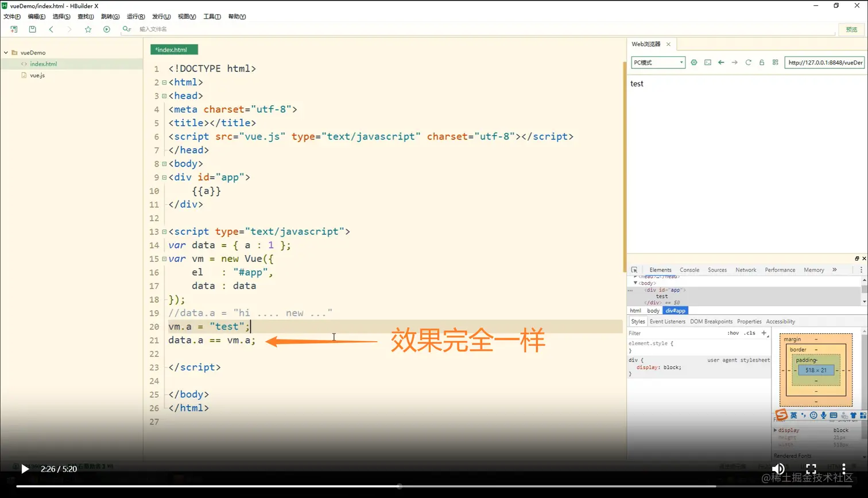Mute the video volume speaker
The image size is (868, 498).
click(x=778, y=469)
